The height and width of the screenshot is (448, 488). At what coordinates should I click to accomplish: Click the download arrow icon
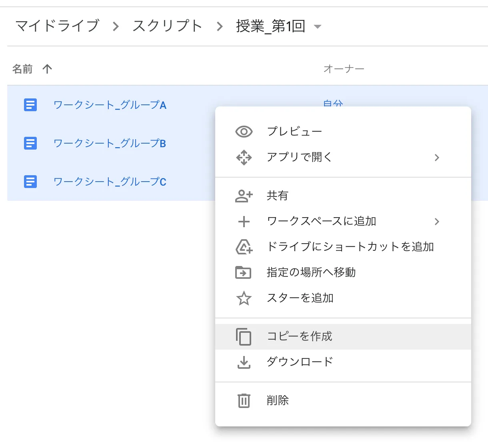pos(244,362)
